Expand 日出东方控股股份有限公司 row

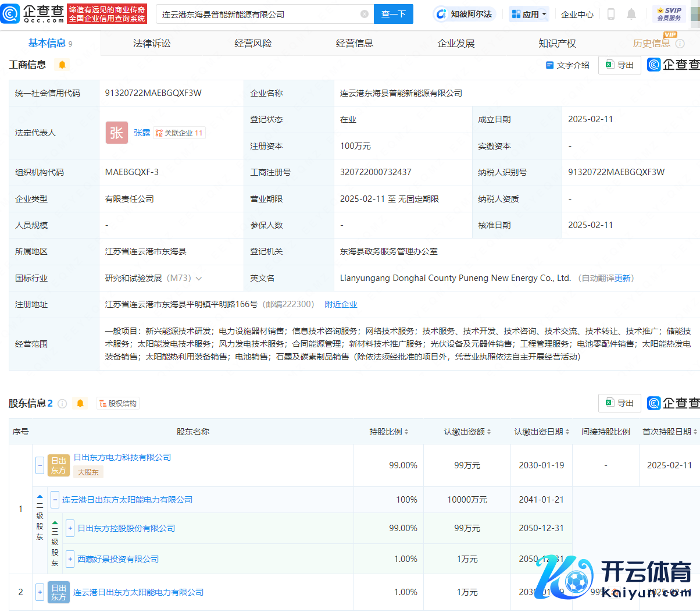pyautogui.click(x=70, y=528)
